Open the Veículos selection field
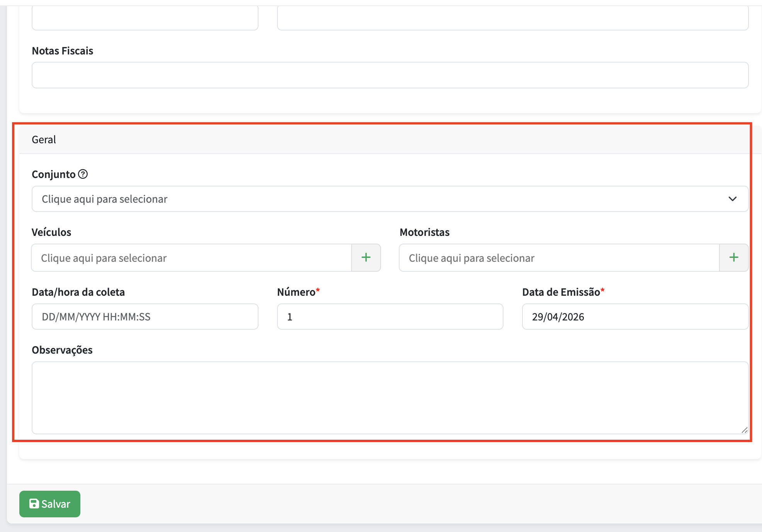This screenshot has height=532, width=762. 191,258
